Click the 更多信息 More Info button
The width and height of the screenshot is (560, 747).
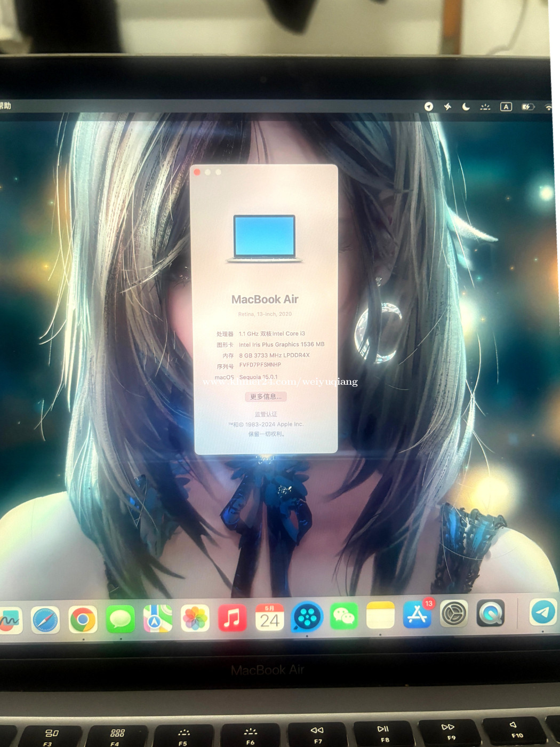pyautogui.click(x=266, y=396)
